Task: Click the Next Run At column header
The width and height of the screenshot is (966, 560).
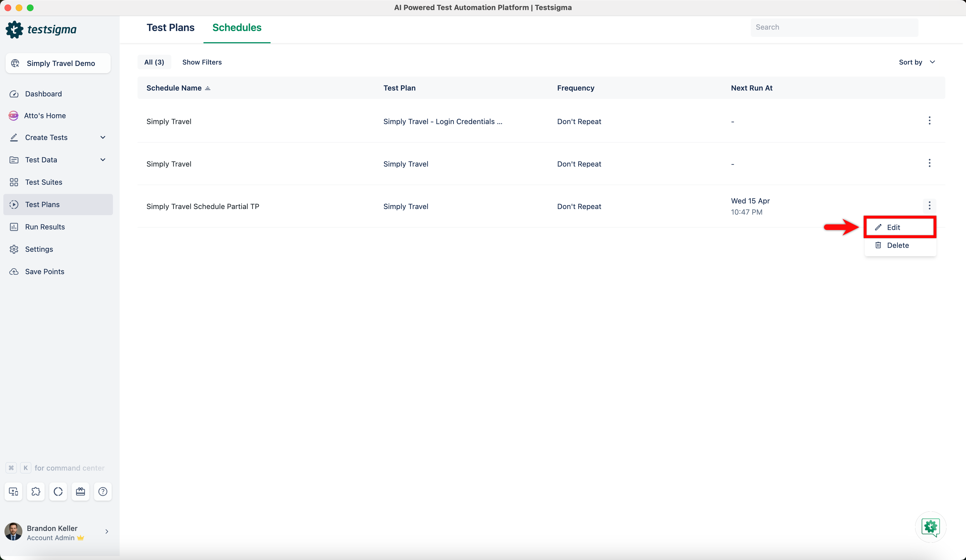Action: click(x=751, y=88)
